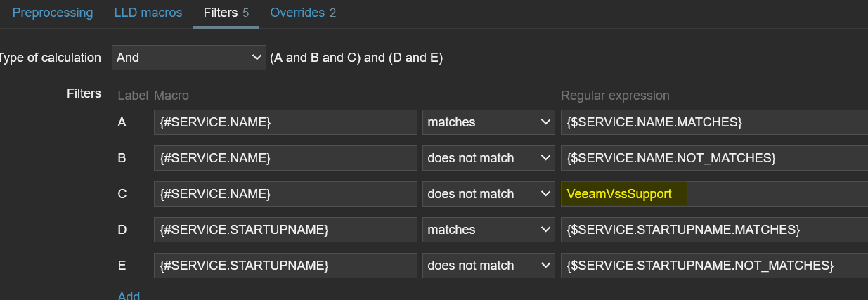Open the Type of calculation dropdown
This screenshot has width=868, height=300.
188,58
